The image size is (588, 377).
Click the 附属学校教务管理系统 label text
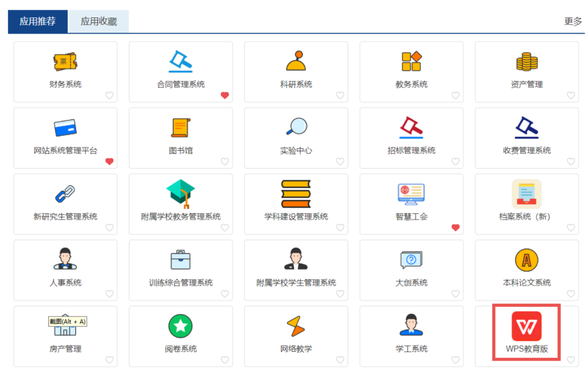(181, 217)
